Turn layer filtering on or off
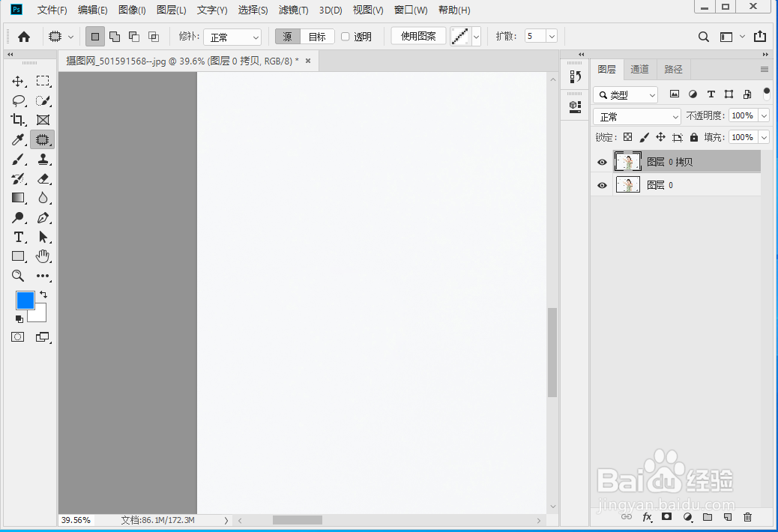 pyautogui.click(x=767, y=94)
